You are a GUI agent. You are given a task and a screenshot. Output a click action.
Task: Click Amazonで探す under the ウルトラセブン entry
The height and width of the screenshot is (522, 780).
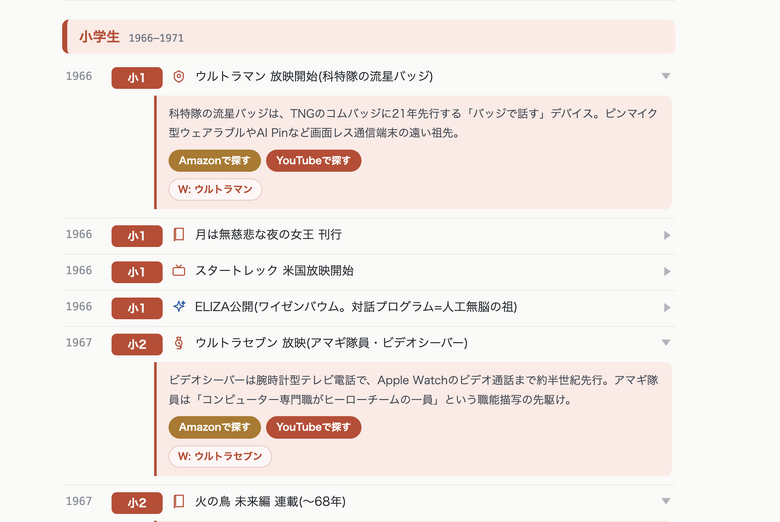[214, 427]
